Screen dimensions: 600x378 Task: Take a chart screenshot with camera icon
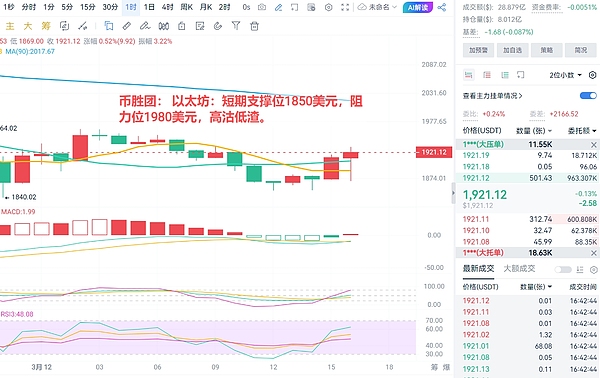point(262,7)
